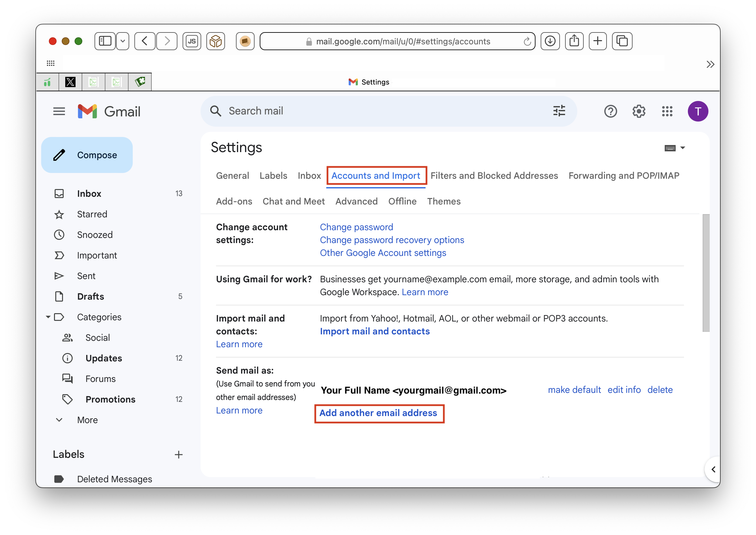Image resolution: width=756 pixels, height=535 pixels.
Task: Open the Google apps grid
Action: (x=667, y=111)
